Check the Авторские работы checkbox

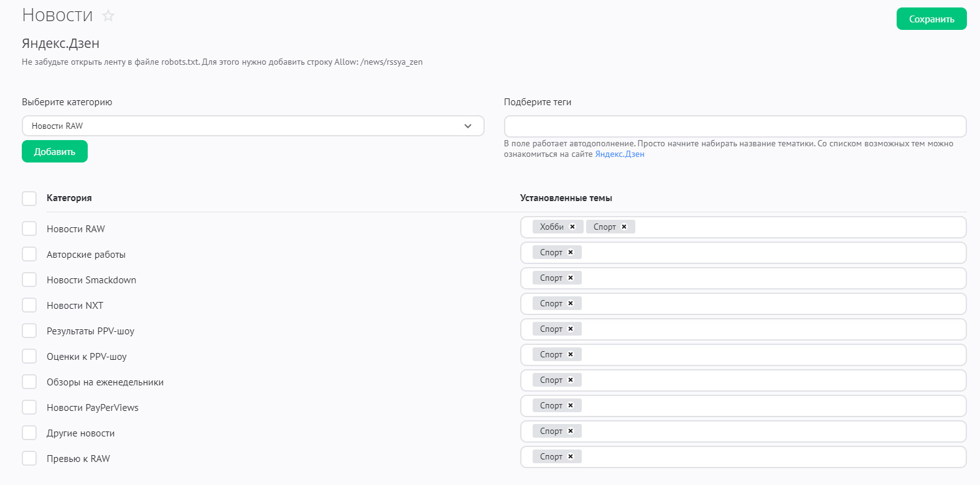point(29,254)
